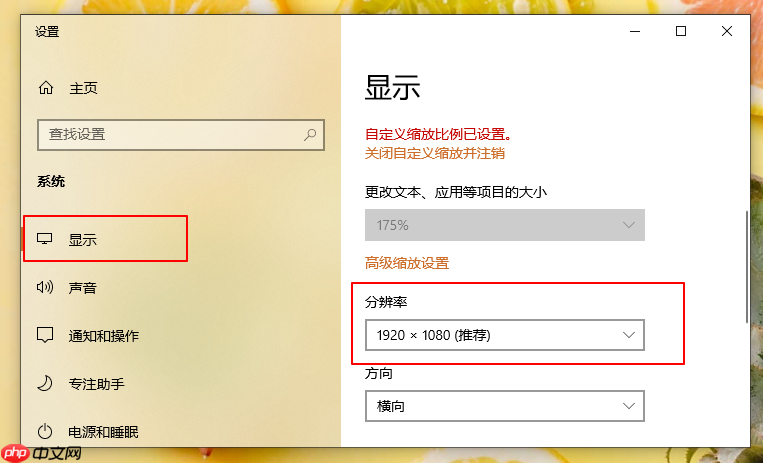Click the power icon for 电源和睡眠
The height and width of the screenshot is (463, 763).
pos(44,431)
